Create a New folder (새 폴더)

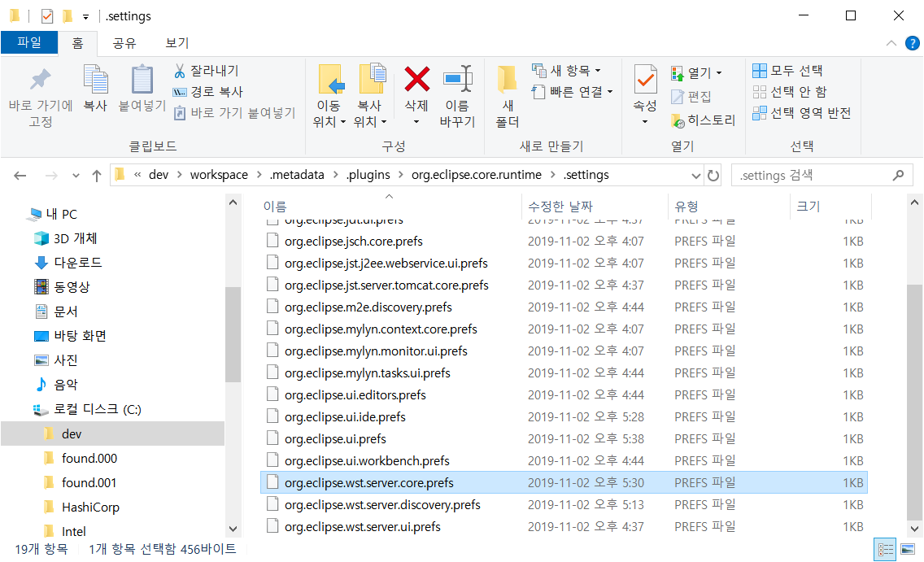508,97
